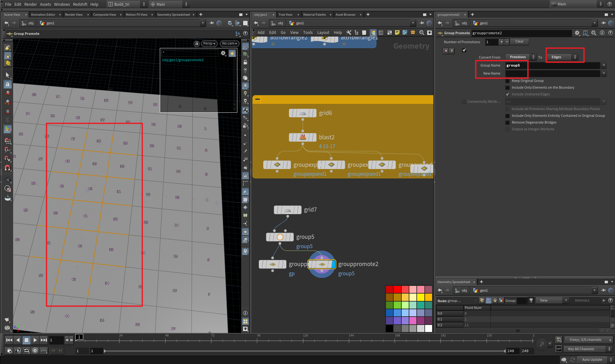Screen dimensions: 615x364
Task: Open the Persp camera dropdown in the viewport
Action: [209, 44]
